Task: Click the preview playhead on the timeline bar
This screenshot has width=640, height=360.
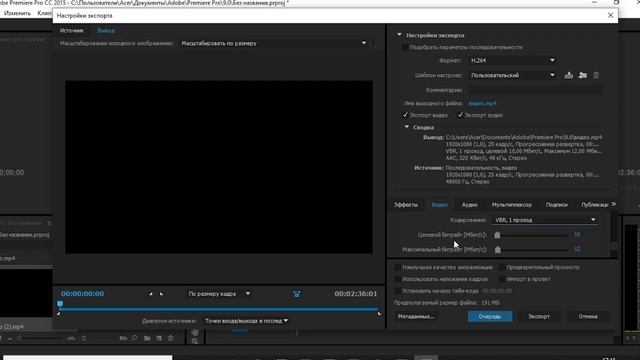Action: click(x=60, y=304)
